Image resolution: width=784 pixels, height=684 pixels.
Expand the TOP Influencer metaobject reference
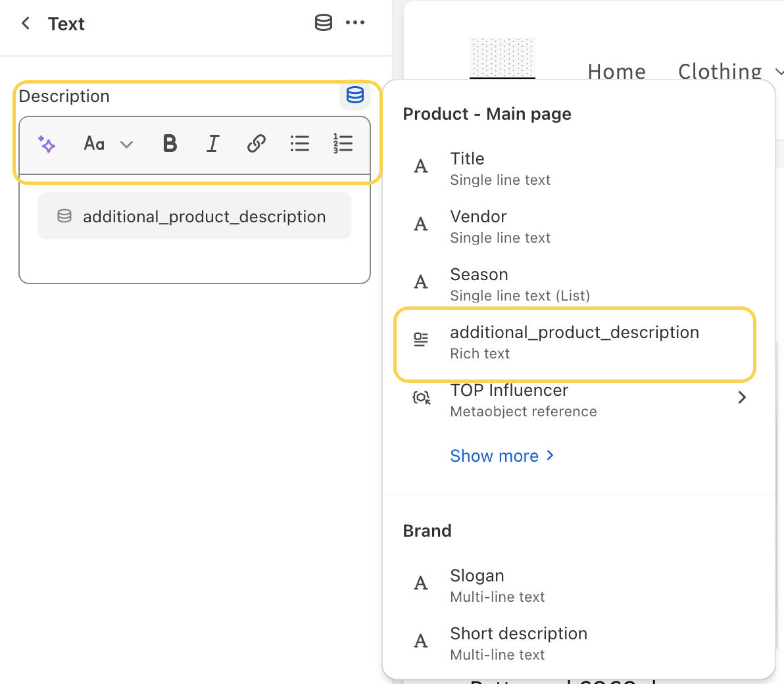[742, 397]
